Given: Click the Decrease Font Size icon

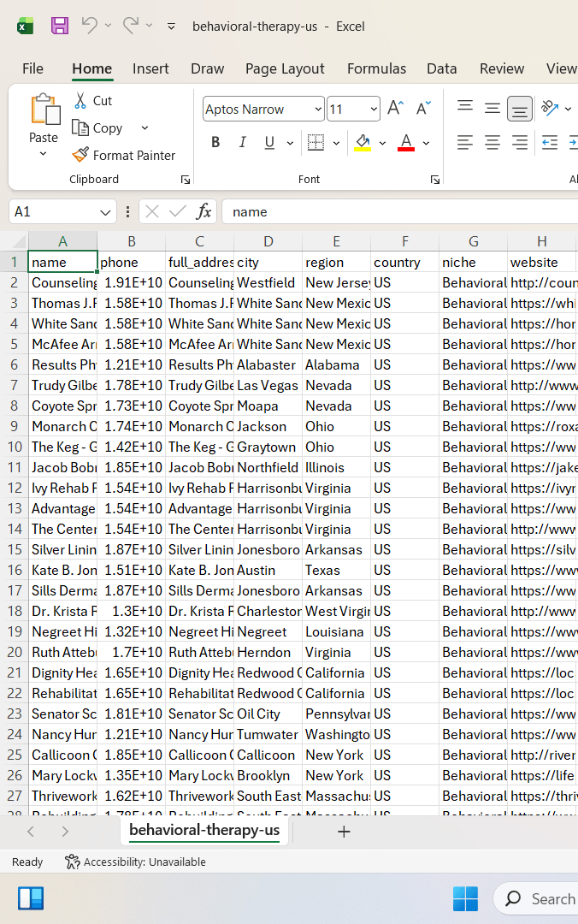Looking at the screenshot, I should tap(423, 109).
